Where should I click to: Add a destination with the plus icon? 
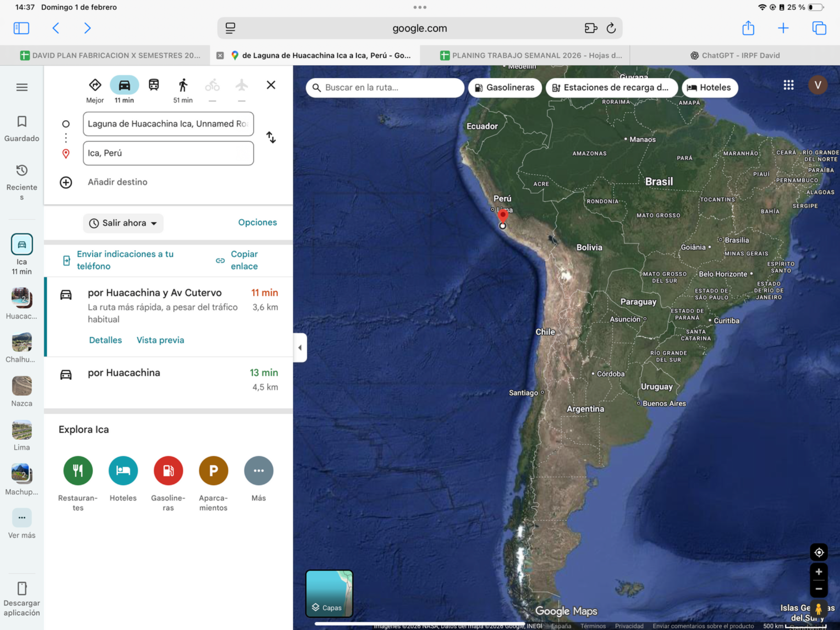[66, 182]
